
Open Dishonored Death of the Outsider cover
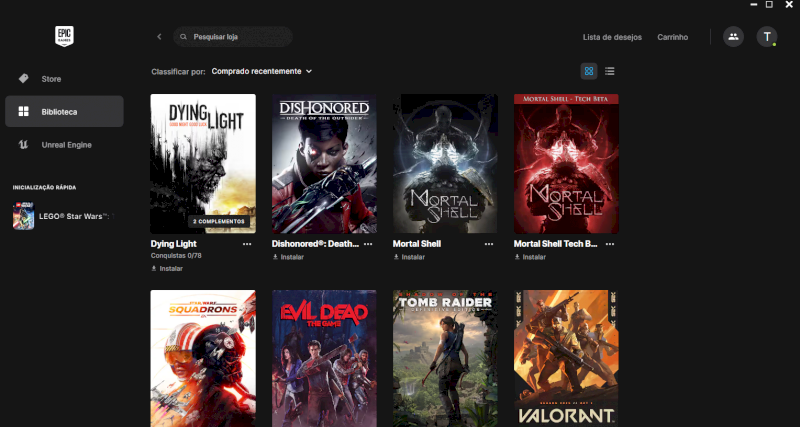tap(324, 164)
